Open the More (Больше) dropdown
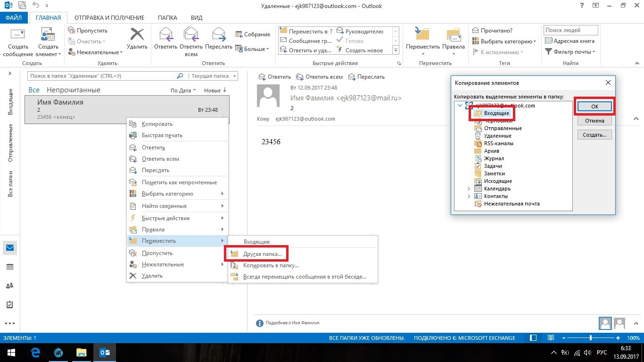The height and width of the screenshot is (362, 644). pos(252,49)
